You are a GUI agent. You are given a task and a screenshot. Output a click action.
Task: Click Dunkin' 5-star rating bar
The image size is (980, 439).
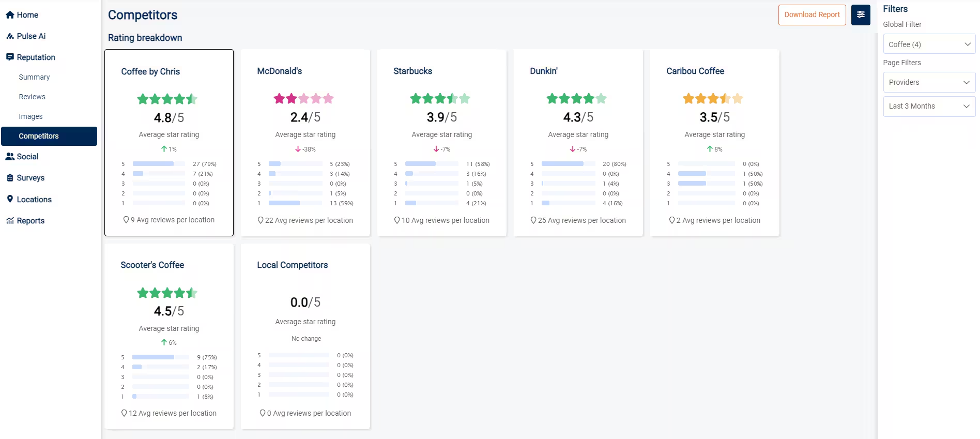569,164
